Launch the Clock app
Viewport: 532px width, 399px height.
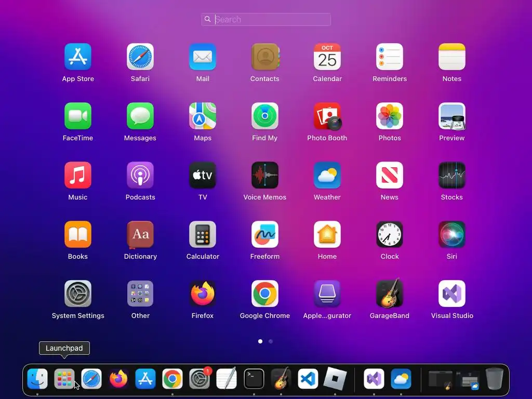(x=390, y=234)
